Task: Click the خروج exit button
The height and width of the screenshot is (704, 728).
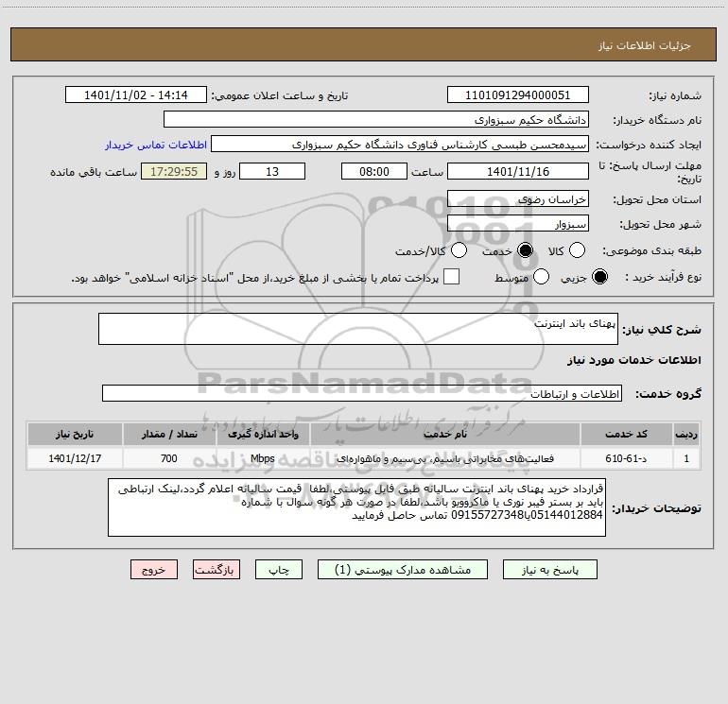Action: tap(154, 570)
